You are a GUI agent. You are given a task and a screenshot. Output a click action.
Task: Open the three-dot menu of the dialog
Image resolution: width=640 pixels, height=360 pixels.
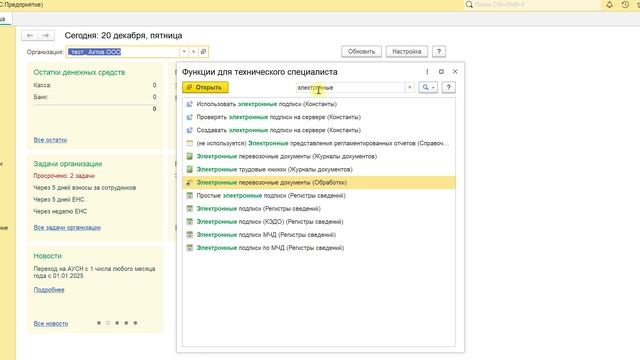click(427, 71)
